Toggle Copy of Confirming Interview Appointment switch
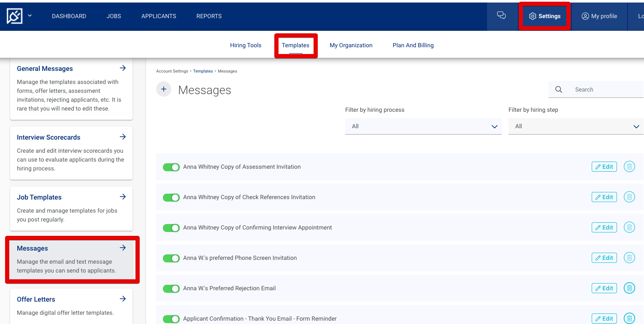This screenshot has width=644, height=324. (x=171, y=228)
